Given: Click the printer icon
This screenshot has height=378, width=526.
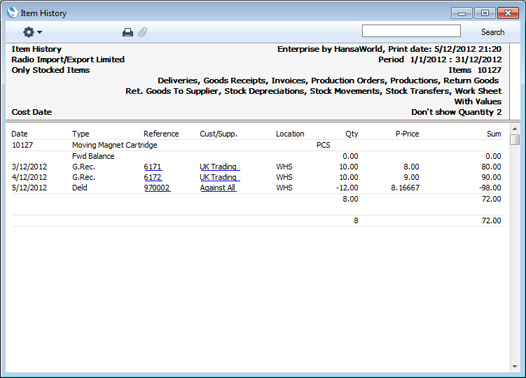Looking at the screenshot, I should coord(127,32).
